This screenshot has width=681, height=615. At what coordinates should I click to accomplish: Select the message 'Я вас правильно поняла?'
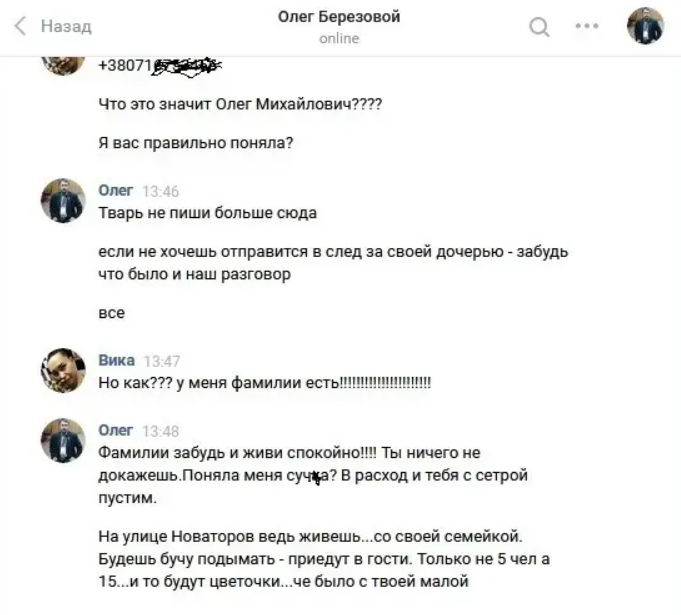tap(196, 143)
